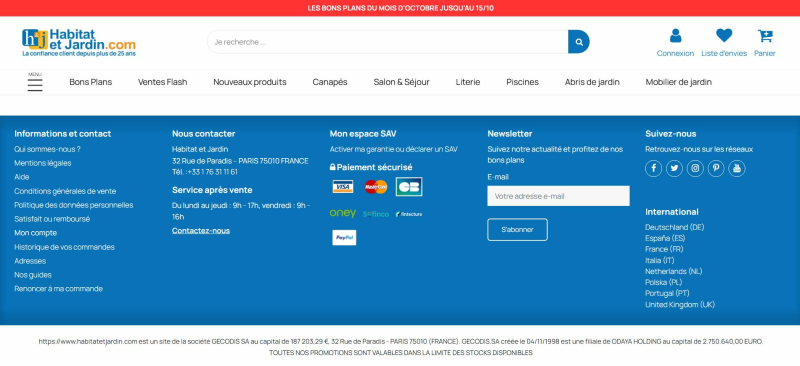Open the Nouveaux produits menu
Viewport: 800px width, 366px height.
click(x=250, y=82)
